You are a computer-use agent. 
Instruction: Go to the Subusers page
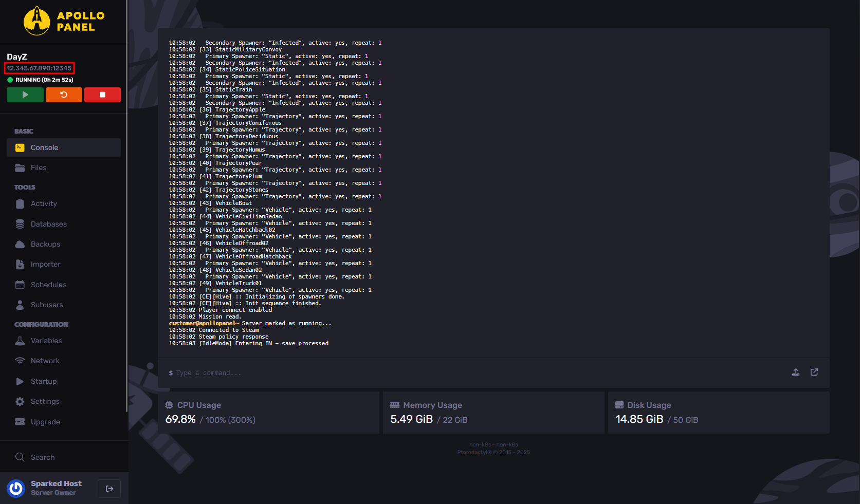tap(64, 305)
